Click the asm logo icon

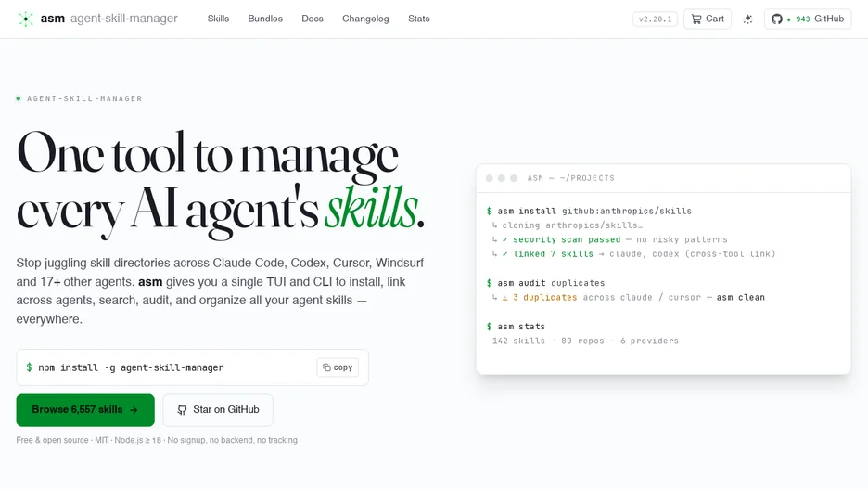[25, 19]
